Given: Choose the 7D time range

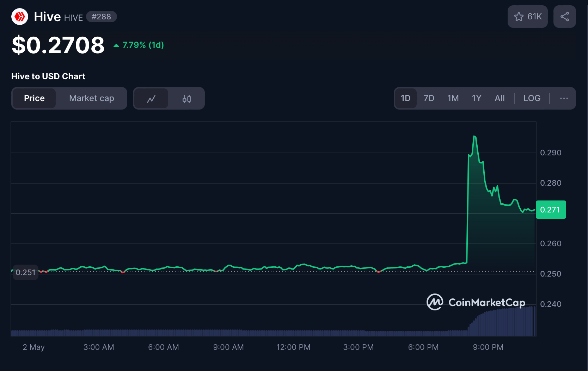Looking at the screenshot, I should pyautogui.click(x=429, y=98).
